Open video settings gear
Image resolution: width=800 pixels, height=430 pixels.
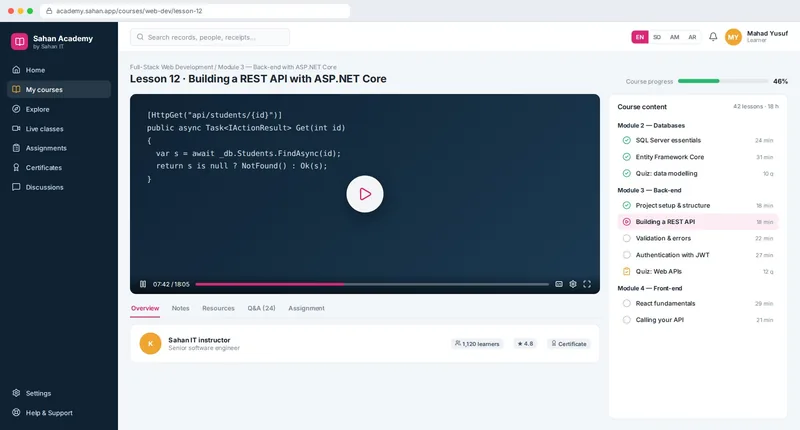573,284
